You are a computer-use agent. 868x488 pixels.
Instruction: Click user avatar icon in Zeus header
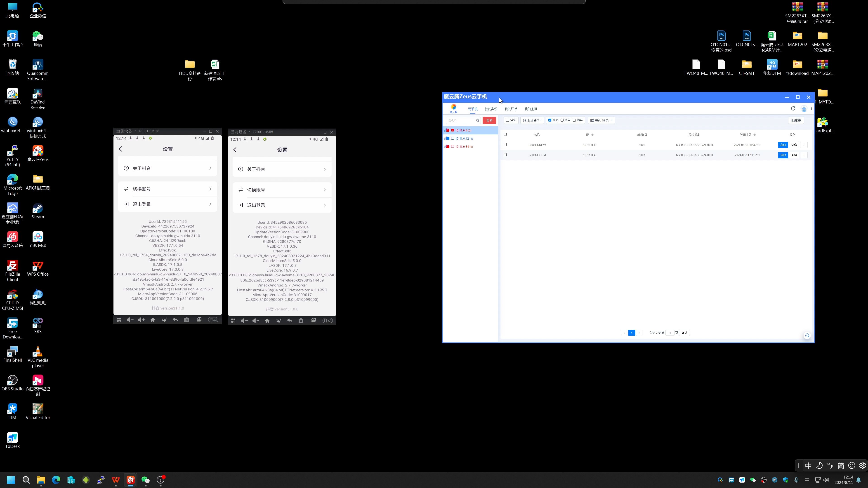tap(804, 109)
